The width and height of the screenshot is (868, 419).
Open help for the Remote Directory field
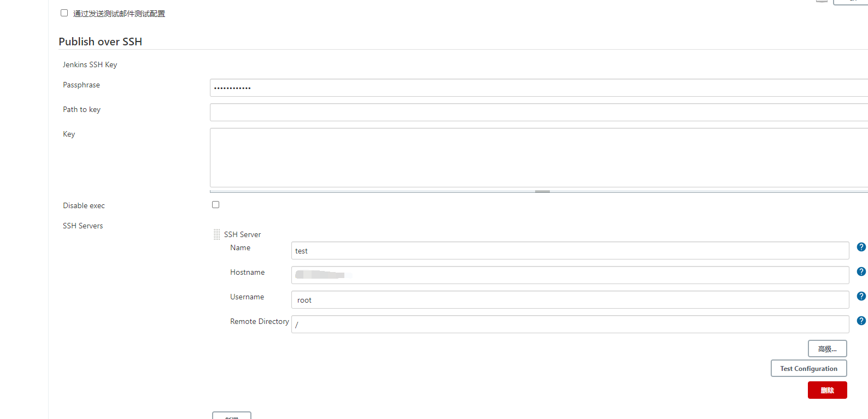(861, 321)
